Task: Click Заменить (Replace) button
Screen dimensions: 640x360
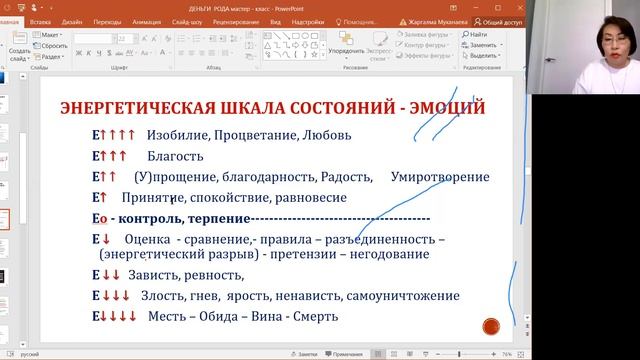Action: pos(482,45)
